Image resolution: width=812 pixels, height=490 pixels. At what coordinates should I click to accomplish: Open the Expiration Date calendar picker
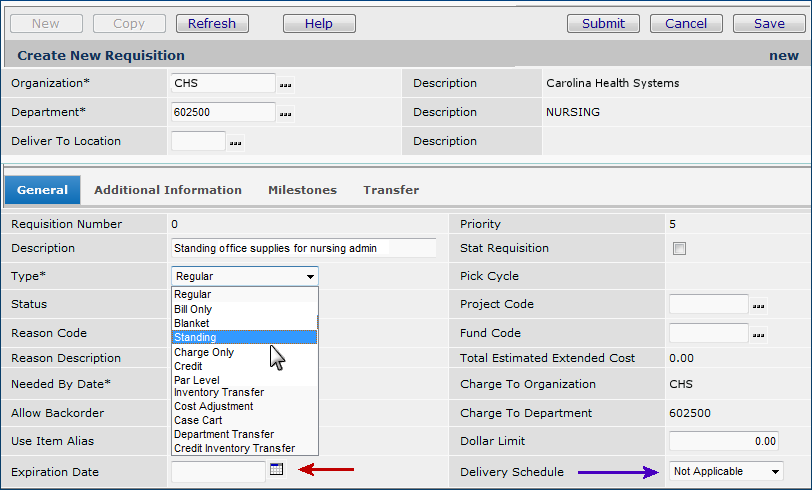pos(277,470)
